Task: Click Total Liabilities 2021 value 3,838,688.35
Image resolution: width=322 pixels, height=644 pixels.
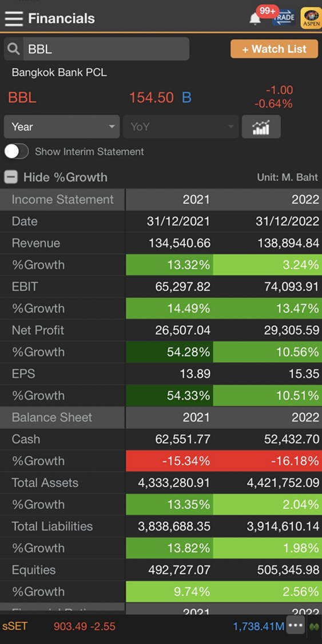Action: click(x=174, y=526)
